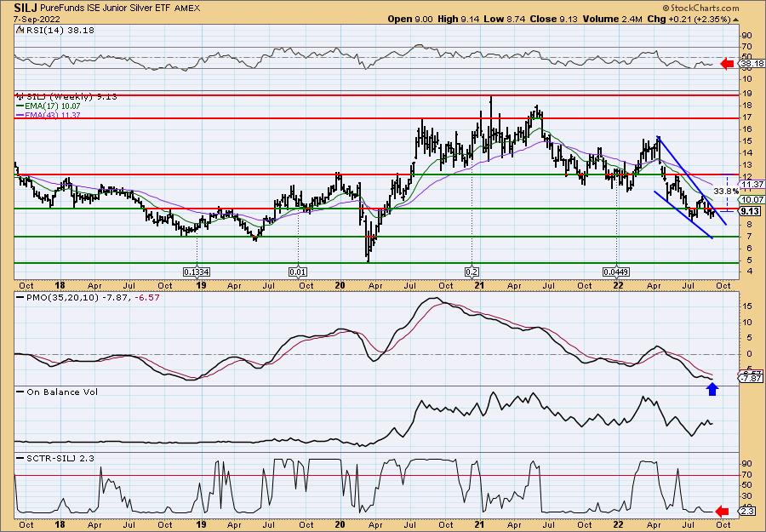Click the 10.07 price tag on right axis
The height and width of the screenshot is (532, 766).
pos(752,199)
